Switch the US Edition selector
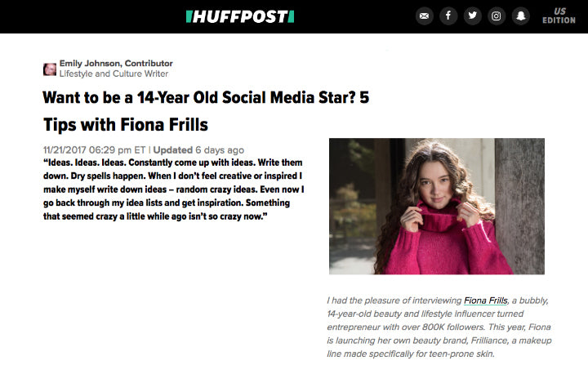This screenshot has width=588, height=392. coord(559,16)
